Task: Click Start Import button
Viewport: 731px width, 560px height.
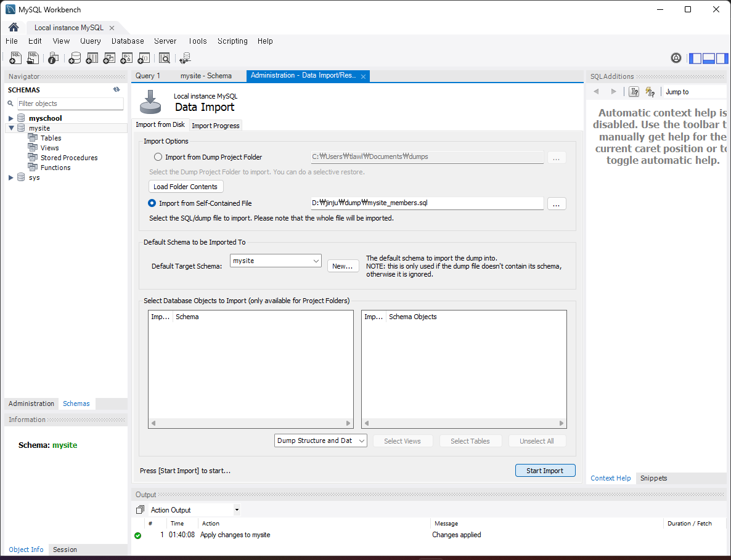Action: [x=545, y=471]
